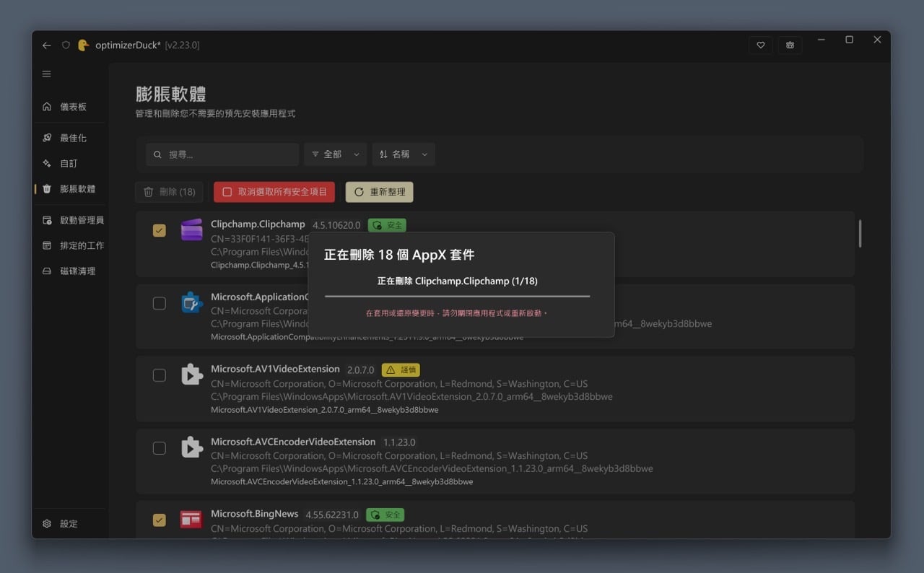Click the shield icon in title bar

(66, 45)
